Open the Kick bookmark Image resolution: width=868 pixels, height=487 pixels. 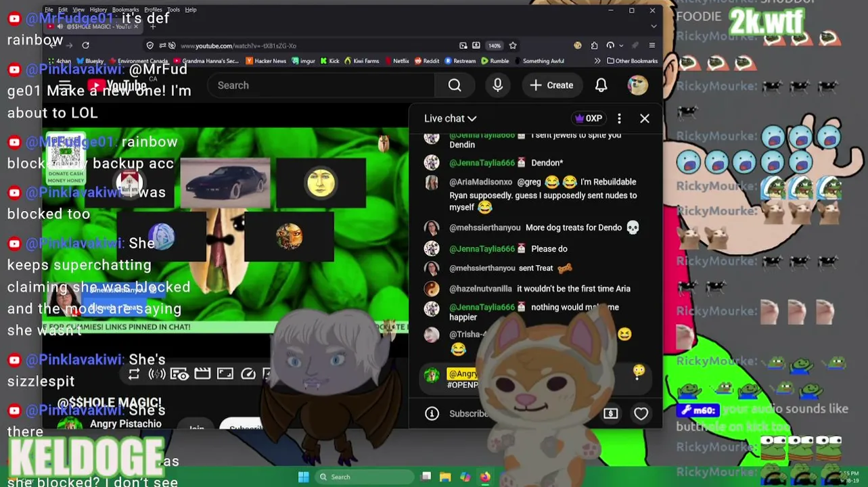click(330, 61)
